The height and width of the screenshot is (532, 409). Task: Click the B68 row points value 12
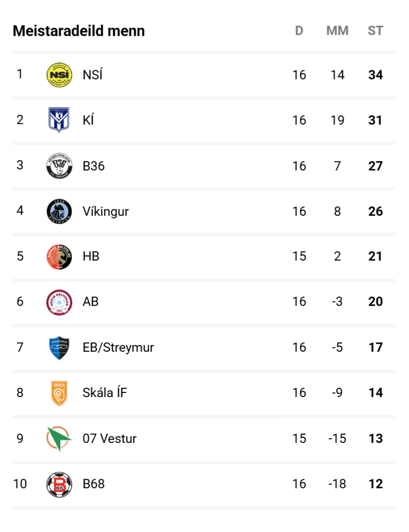(376, 484)
